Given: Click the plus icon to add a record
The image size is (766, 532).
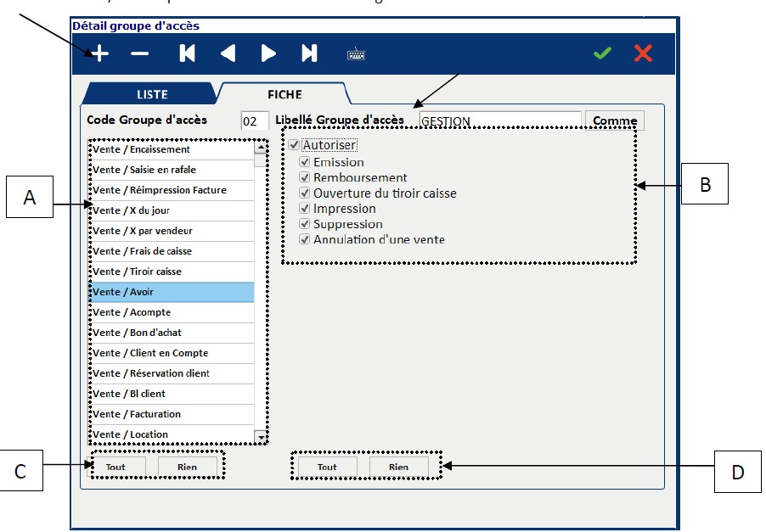Looking at the screenshot, I should click(99, 54).
